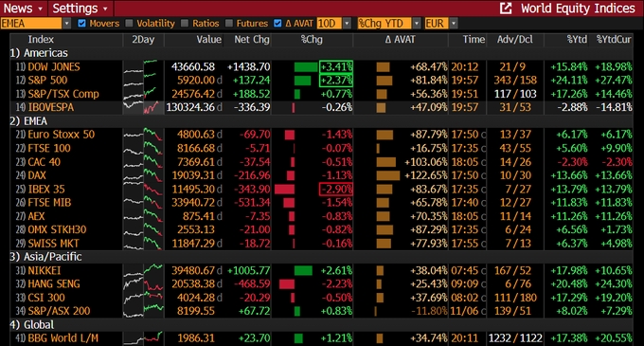
Task: Enable the Volatility checkbox
Action: [130, 24]
